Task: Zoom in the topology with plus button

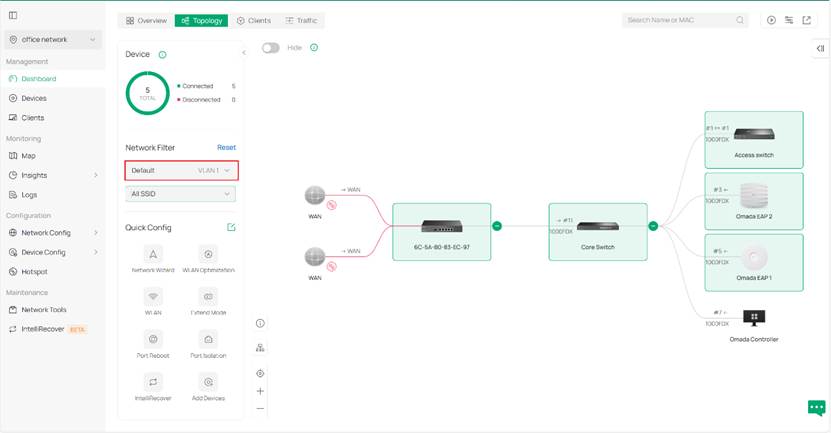Action: pos(260,391)
